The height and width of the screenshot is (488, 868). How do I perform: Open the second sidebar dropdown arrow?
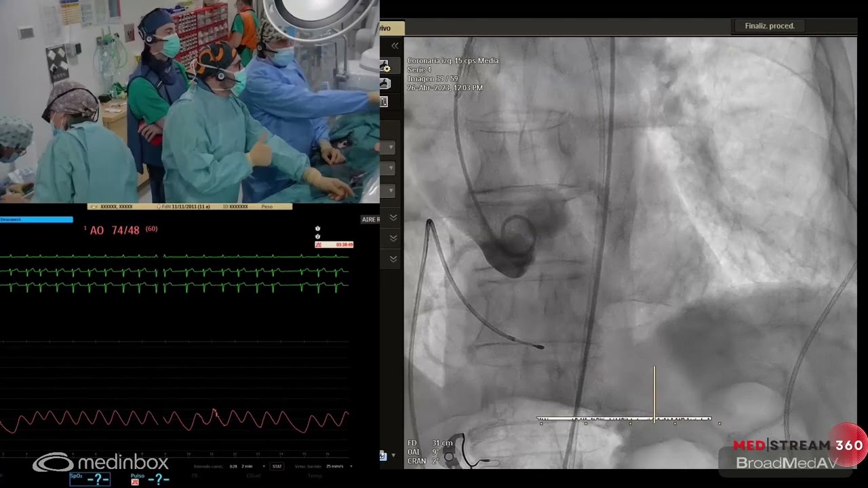(x=391, y=168)
